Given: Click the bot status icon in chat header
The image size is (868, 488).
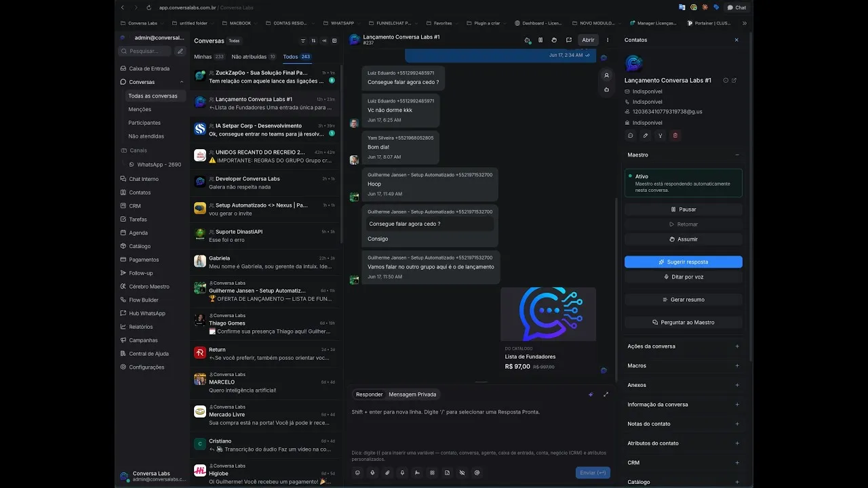Looking at the screenshot, I should point(528,40).
